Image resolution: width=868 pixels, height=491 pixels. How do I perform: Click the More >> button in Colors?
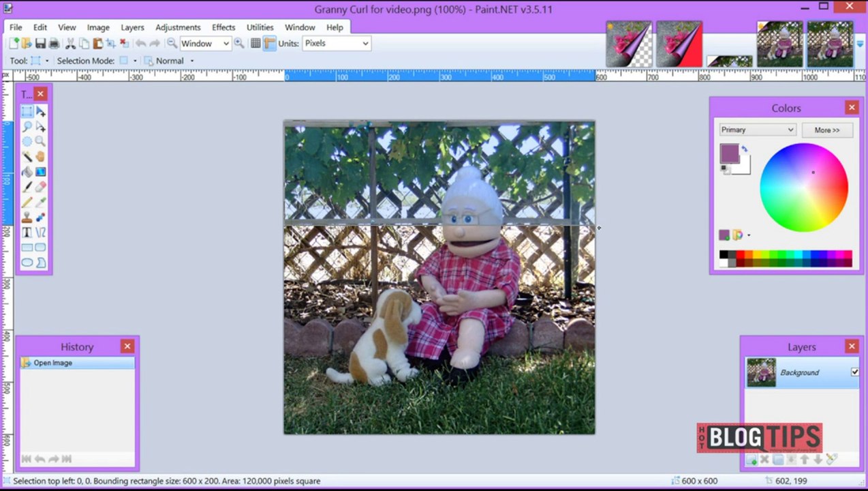pyautogui.click(x=826, y=130)
